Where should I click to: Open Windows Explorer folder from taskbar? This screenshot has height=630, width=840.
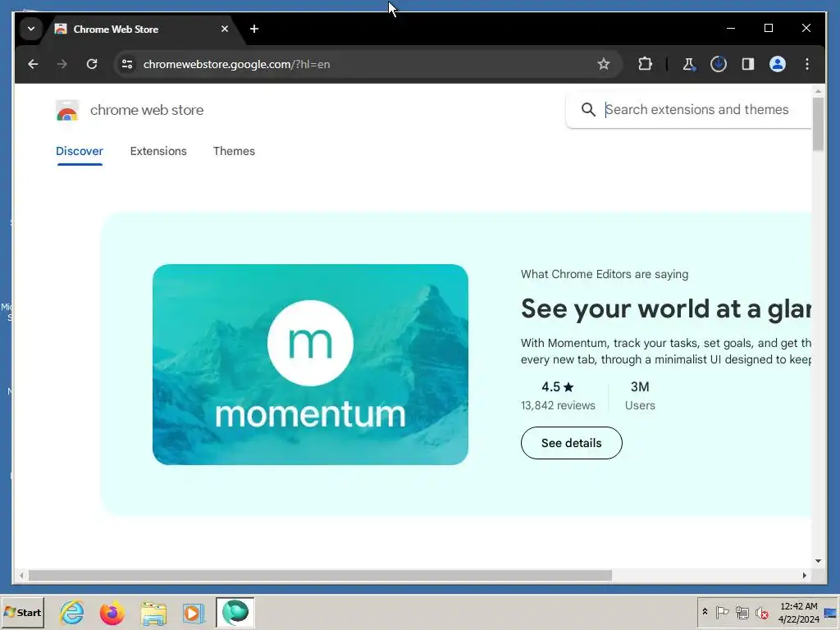point(153,612)
